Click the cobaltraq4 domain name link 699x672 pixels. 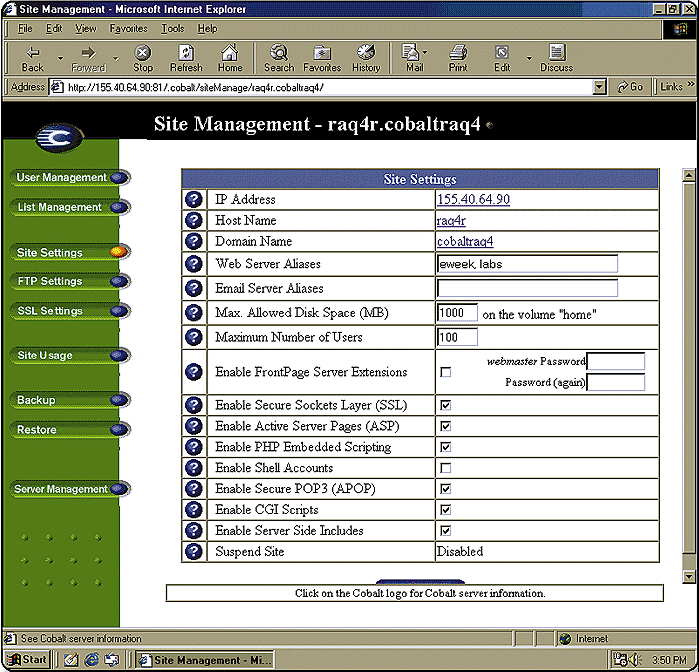(x=465, y=241)
